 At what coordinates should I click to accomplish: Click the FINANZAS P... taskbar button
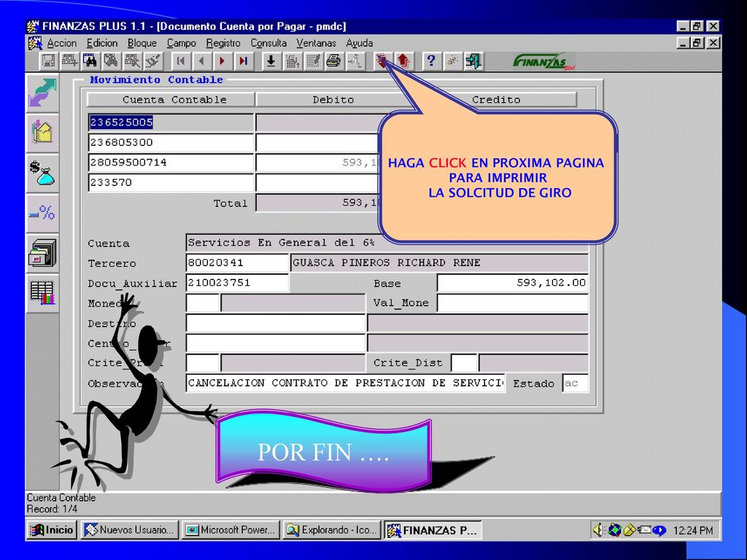click(433, 530)
